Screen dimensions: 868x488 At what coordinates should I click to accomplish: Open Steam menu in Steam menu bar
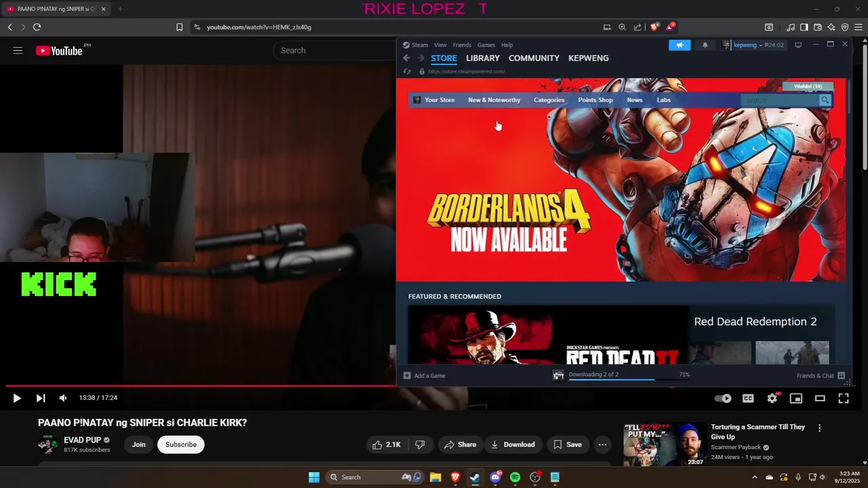coord(420,45)
